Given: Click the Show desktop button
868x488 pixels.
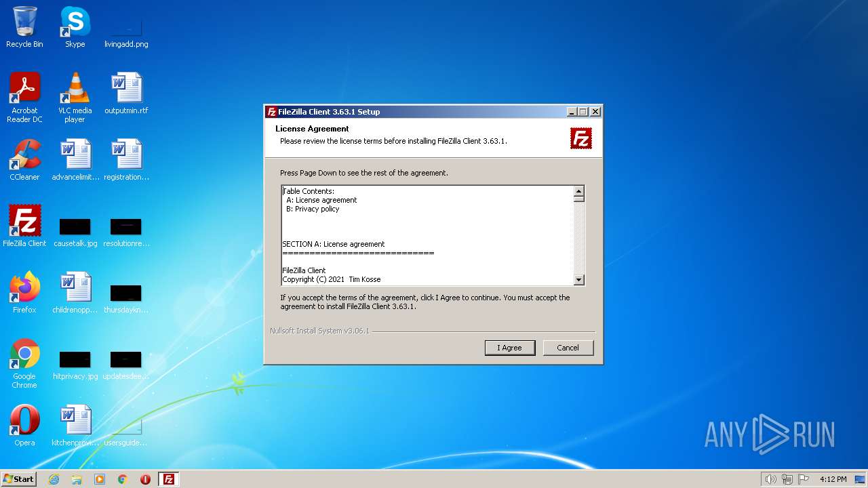Looking at the screenshot, I should 861,479.
